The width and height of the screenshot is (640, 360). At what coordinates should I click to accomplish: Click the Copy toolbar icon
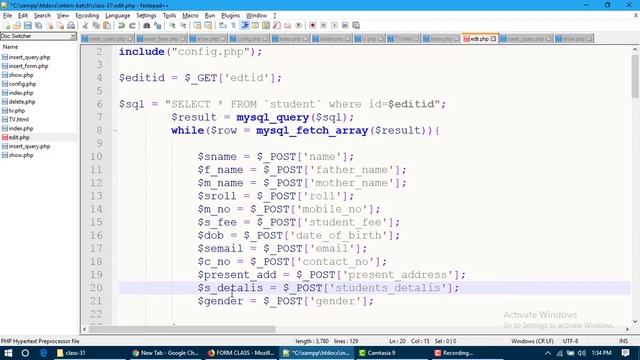pyautogui.click(x=96, y=26)
